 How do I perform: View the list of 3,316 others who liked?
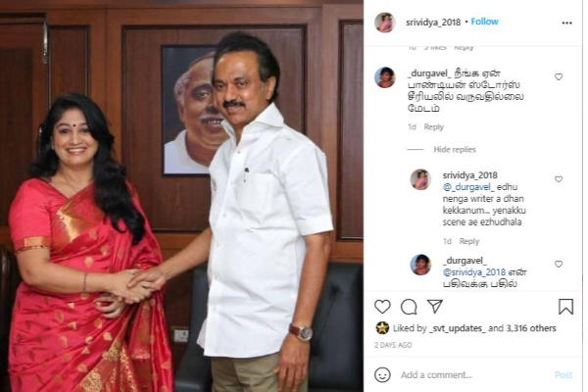[x=531, y=328]
